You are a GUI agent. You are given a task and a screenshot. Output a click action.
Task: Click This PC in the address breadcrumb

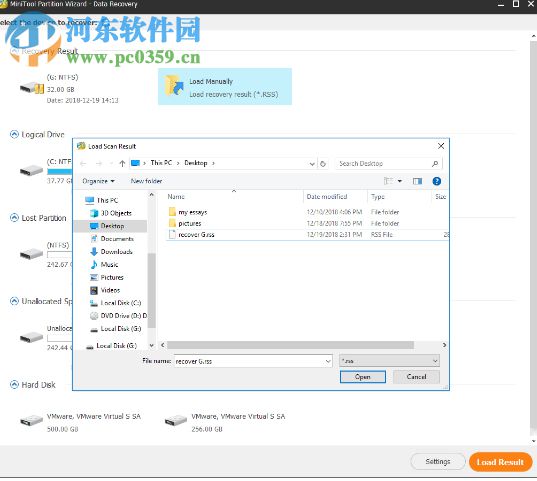pos(161,163)
